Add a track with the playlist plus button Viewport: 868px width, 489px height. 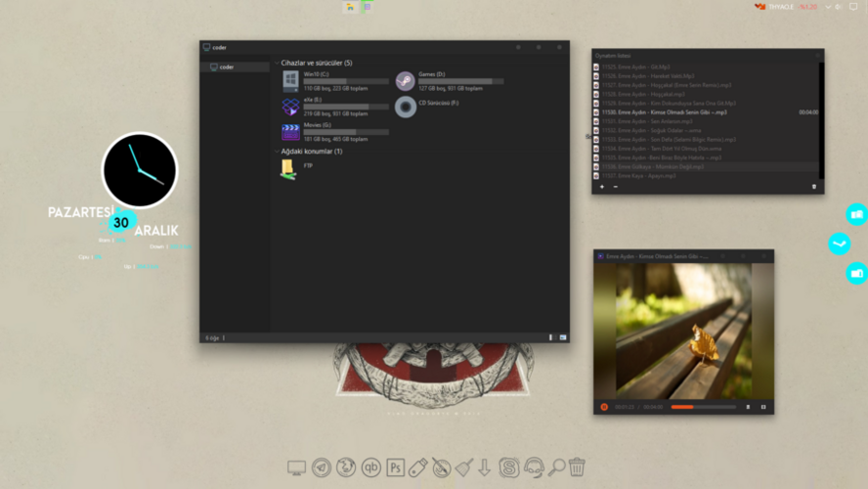pyautogui.click(x=602, y=187)
